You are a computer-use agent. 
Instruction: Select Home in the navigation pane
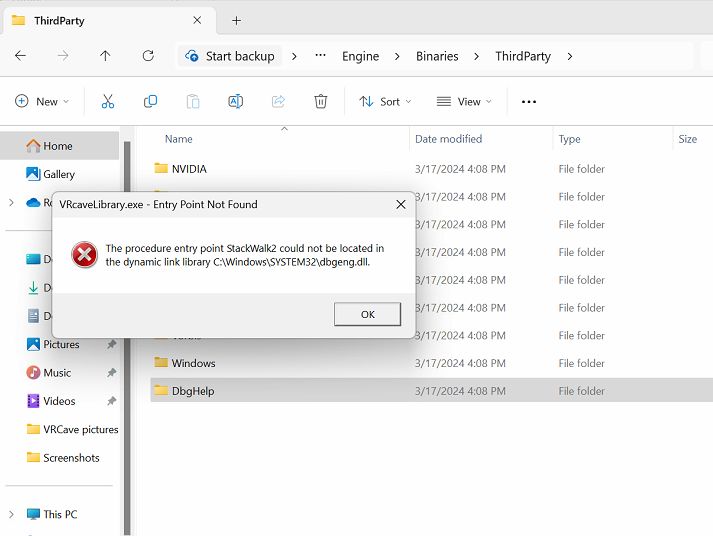(60, 146)
